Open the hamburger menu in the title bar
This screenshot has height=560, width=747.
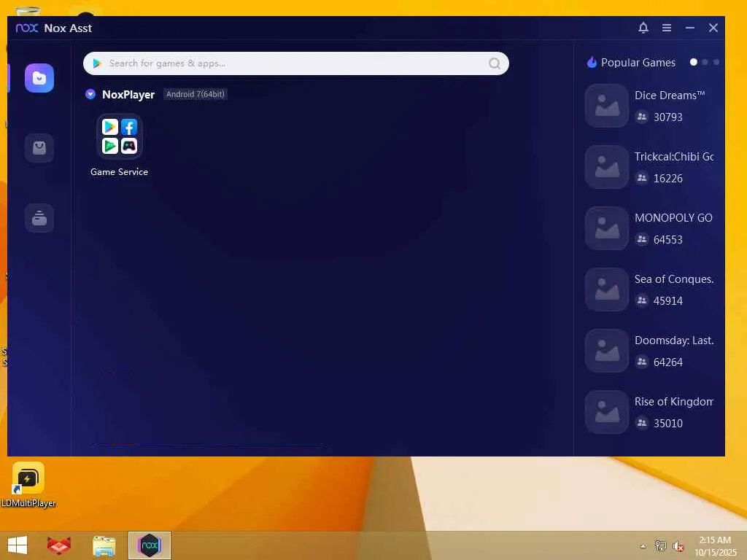pyautogui.click(x=667, y=28)
